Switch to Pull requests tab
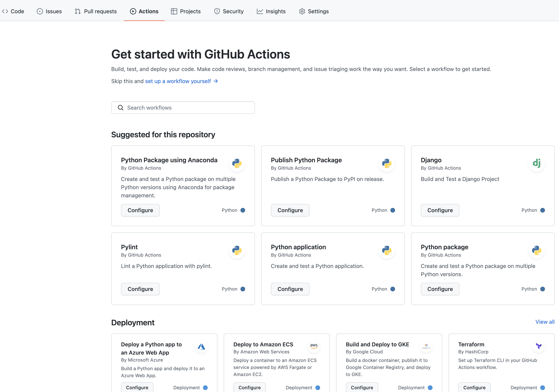Viewport: 559px width, 392px height. click(x=96, y=11)
